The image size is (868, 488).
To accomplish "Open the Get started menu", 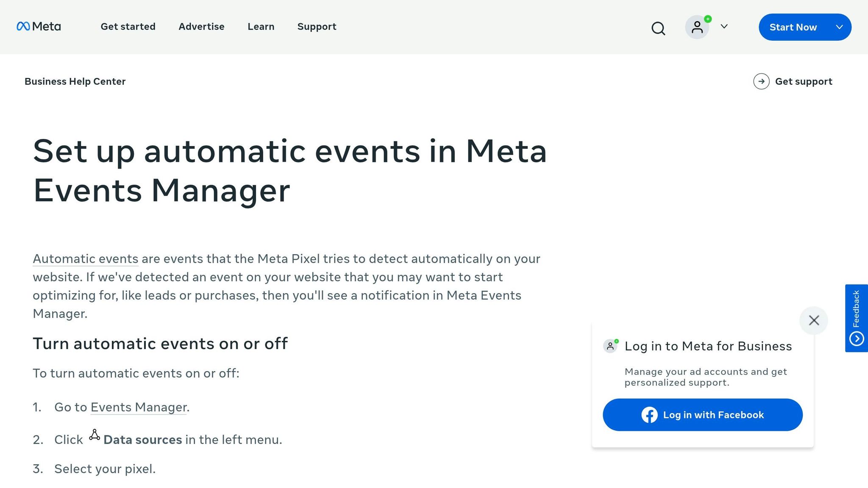I will click(128, 26).
